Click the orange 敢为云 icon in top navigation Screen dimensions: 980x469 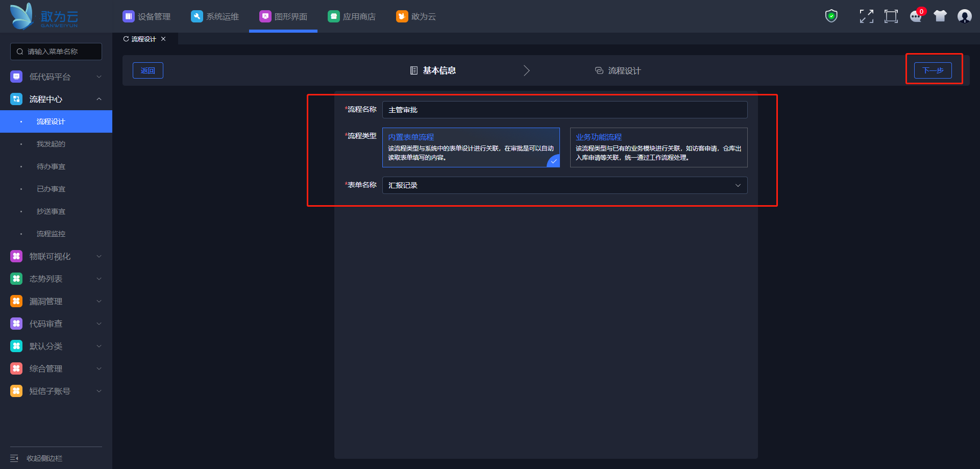coord(402,16)
